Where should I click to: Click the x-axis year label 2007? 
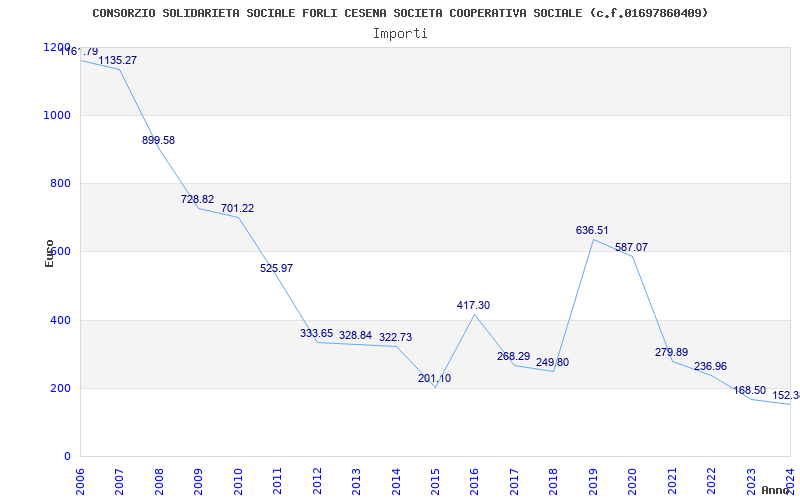pyautogui.click(x=120, y=481)
